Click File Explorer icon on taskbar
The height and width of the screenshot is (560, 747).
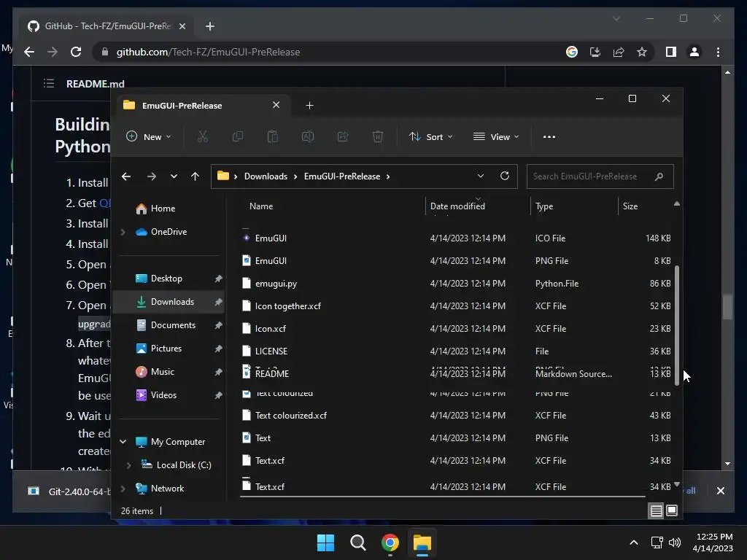coord(422,542)
